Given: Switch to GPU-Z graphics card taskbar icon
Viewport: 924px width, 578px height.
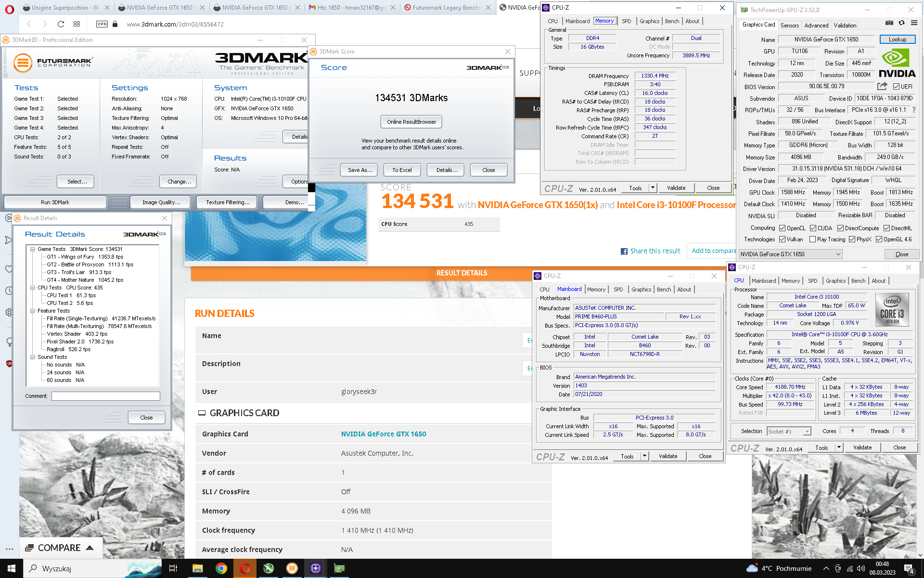Looking at the screenshot, I should click(339, 568).
